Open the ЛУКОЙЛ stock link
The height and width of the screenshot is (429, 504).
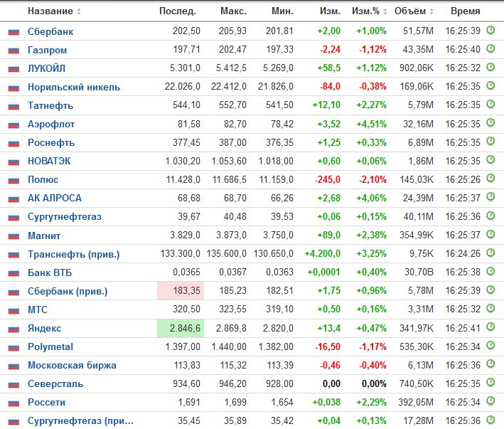point(47,68)
